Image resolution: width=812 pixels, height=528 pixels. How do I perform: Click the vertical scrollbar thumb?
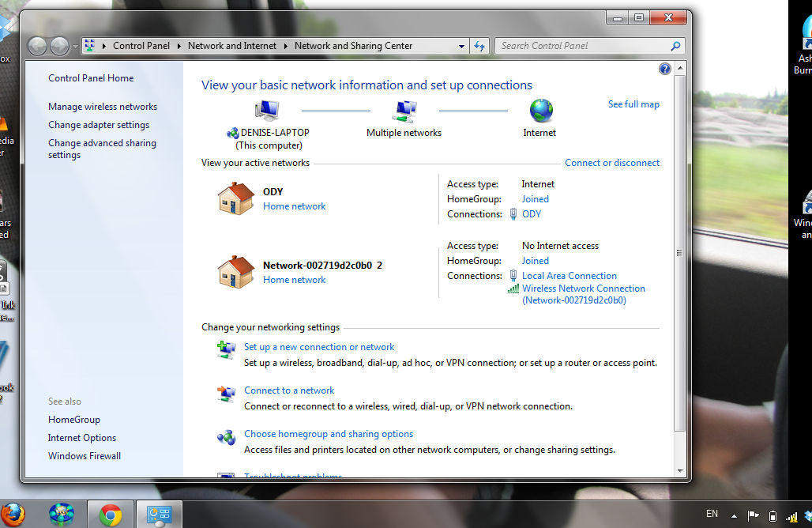point(680,253)
